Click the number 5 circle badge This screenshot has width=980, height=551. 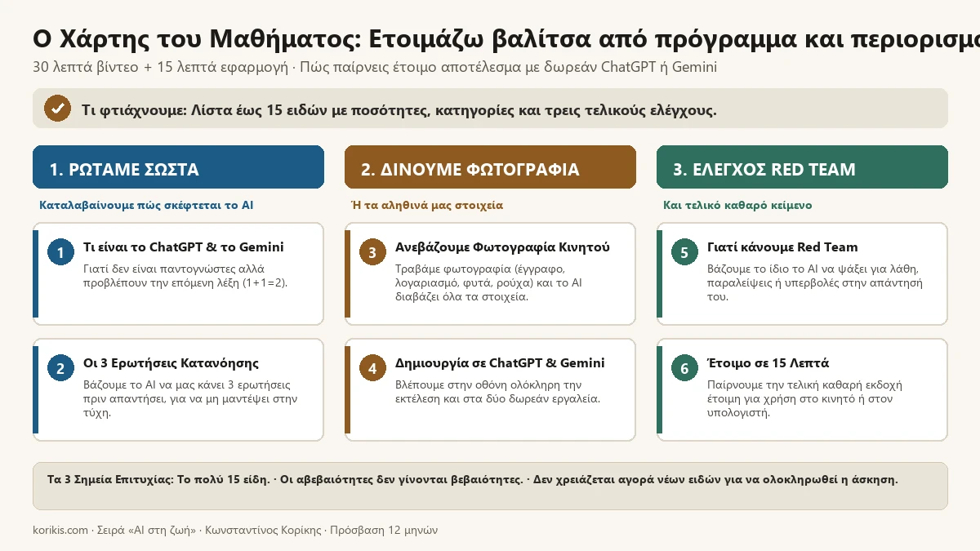(x=684, y=253)
